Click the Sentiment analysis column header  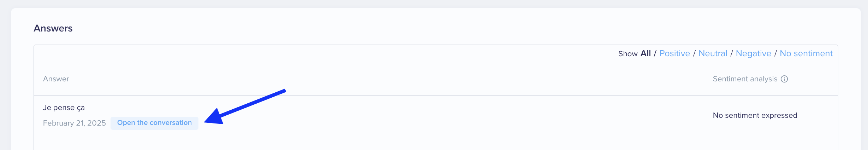745,79
